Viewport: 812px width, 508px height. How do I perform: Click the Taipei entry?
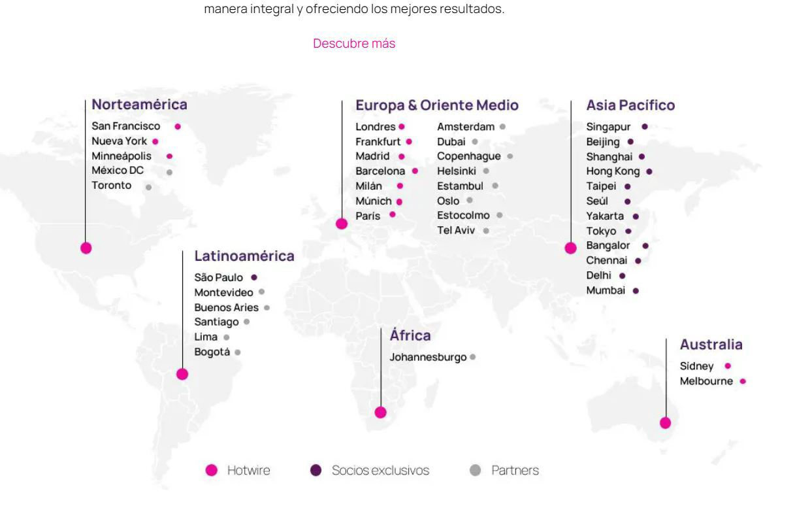coord(601,186)
